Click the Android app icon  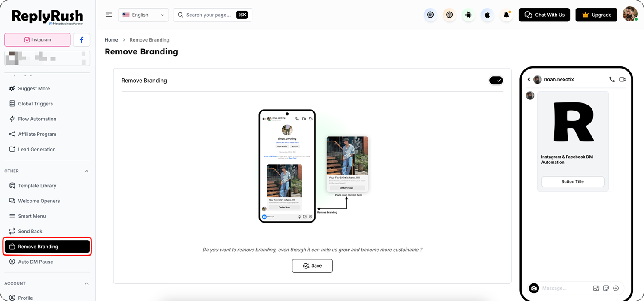coord(468,15)
